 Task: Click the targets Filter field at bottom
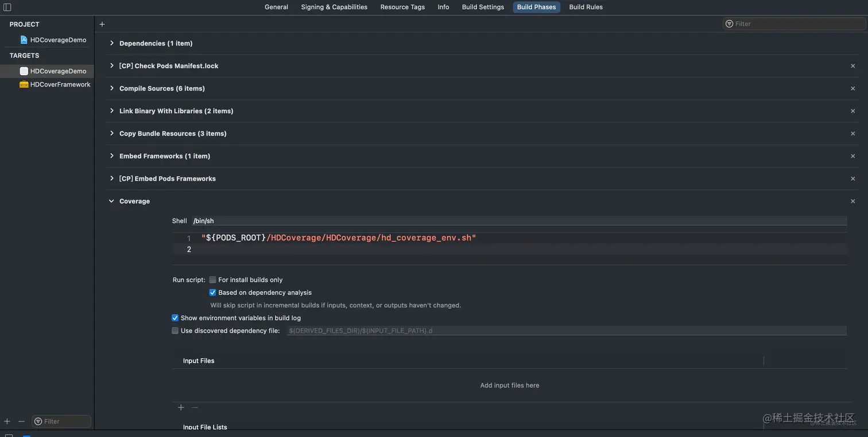pyautogui.click(x=61, y=422)
